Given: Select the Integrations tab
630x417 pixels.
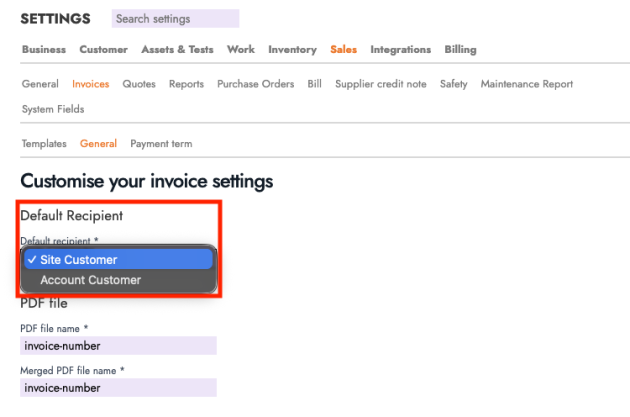Looking at the screenshot, I should [400, 50].
